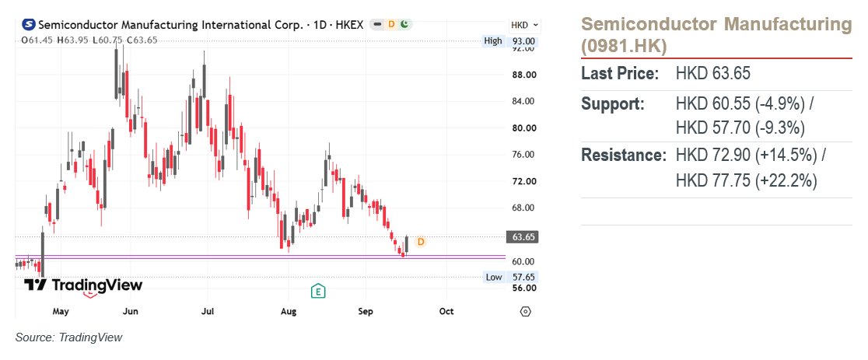868x360 pixels.
Task: Click the current price label 63.65 on axis
Action: pos(523,237)
